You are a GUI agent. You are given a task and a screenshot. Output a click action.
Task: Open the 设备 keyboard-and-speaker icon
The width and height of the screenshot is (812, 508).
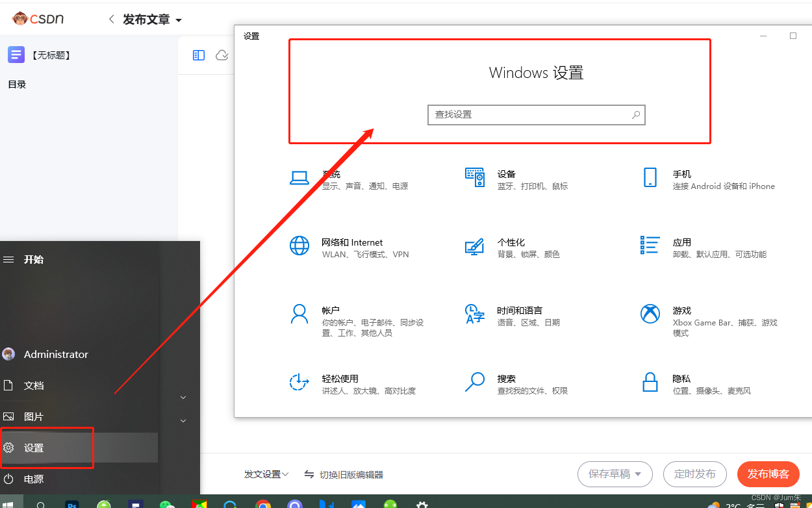[475, 177]
